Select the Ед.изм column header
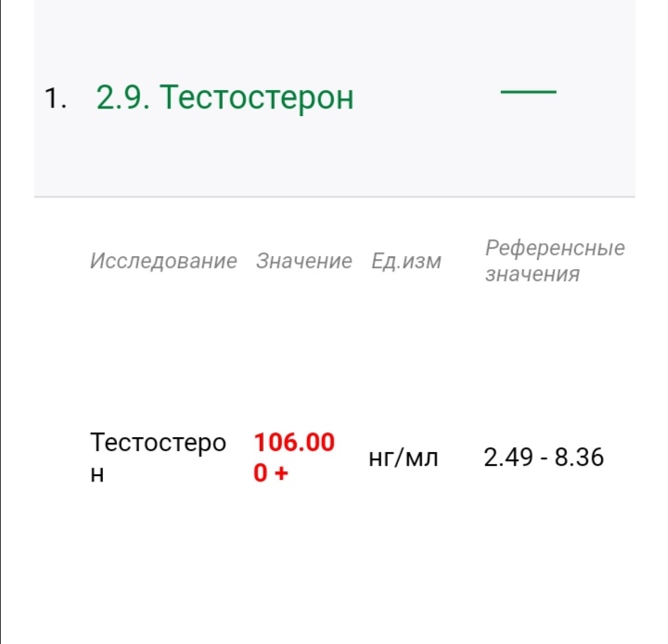 click(x=406, y=261)
